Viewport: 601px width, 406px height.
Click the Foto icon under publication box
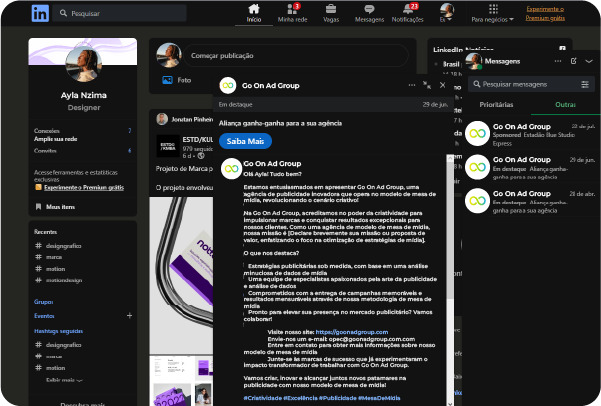tap(166, 80)
